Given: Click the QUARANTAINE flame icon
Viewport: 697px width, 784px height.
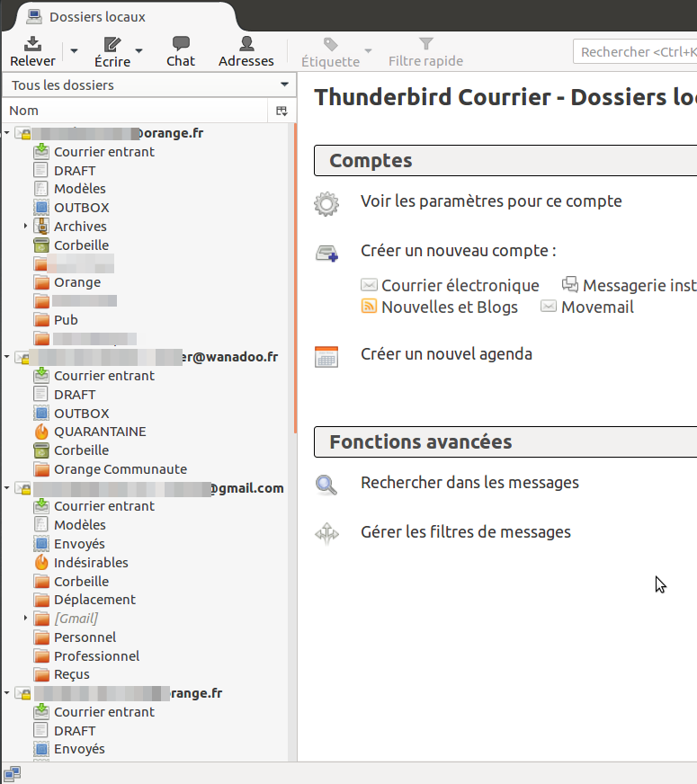Looking at the screenshot, I should [41, 432].
